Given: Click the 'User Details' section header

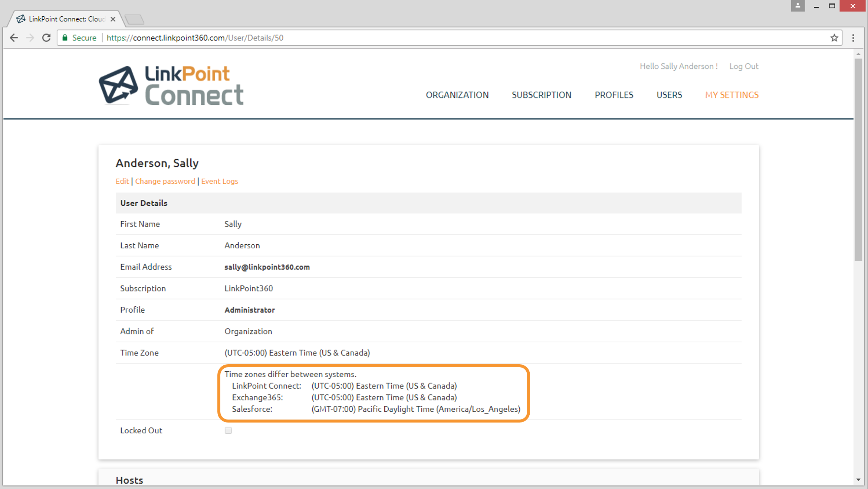Looking at the screenshot, I should coord(144,203).
